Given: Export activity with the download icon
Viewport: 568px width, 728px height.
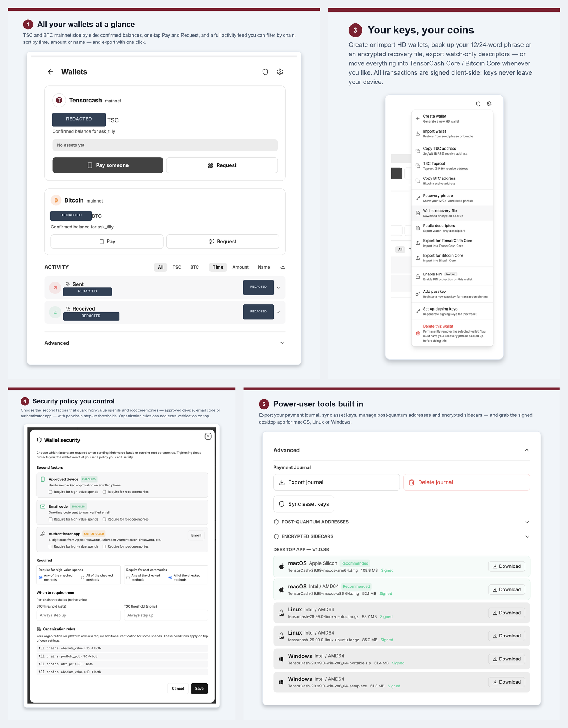Looking at the screenshot, I should [x=283, y=267].
